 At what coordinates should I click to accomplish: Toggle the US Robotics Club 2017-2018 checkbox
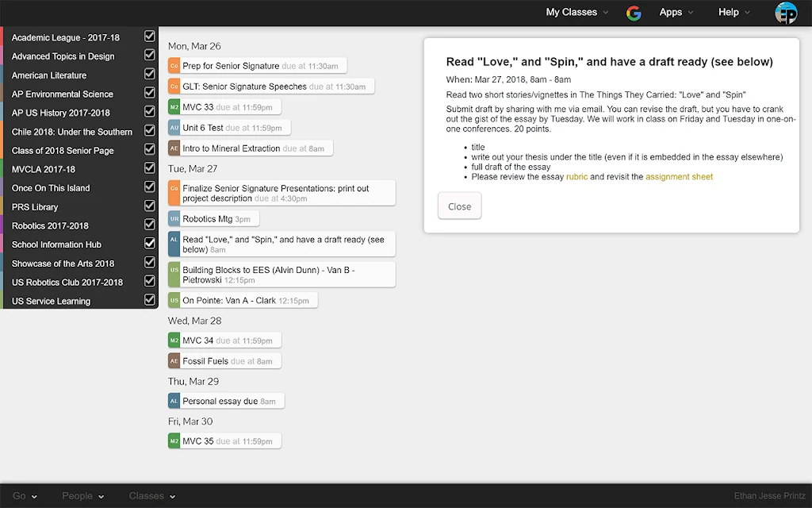[x=150, y=281]
